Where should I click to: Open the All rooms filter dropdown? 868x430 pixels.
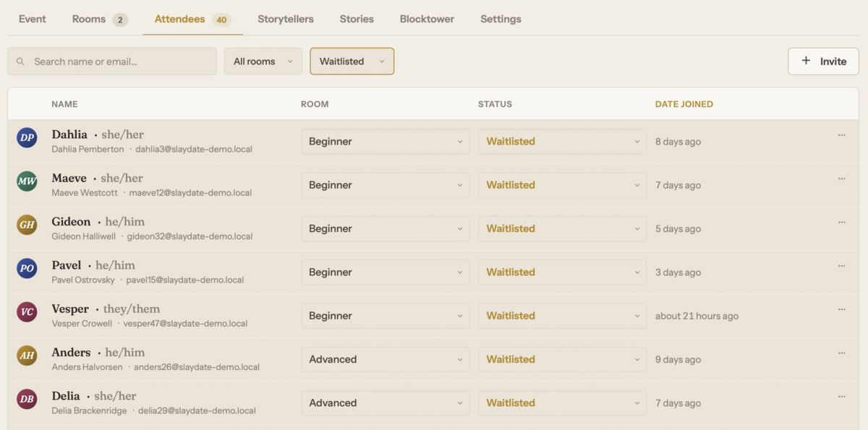(x=263, y=61)
